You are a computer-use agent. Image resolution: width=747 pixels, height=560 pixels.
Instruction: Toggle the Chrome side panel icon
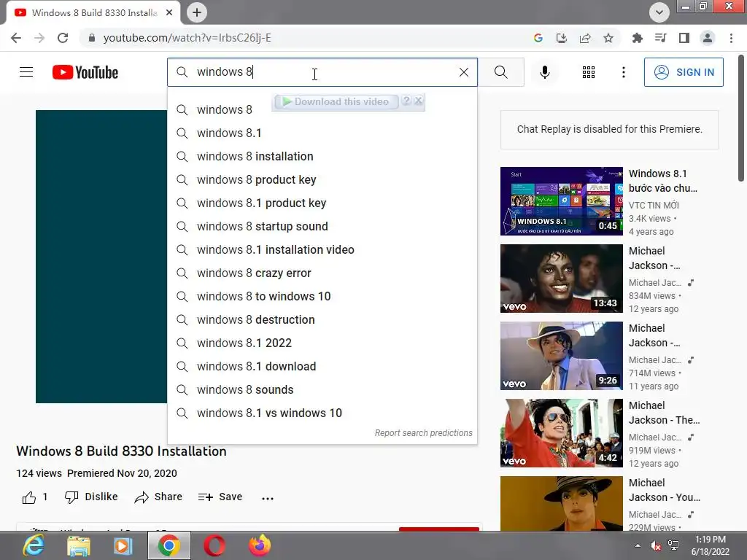[x=684, y=38]
